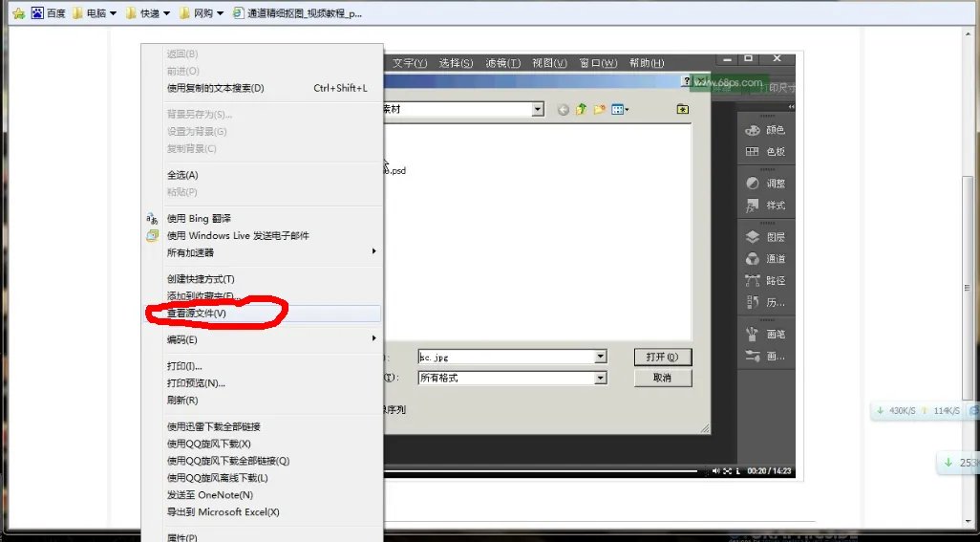Expand the 所有格式 file format dropdown
This screenshot has height=542, width=980.
click(x=601, y=378)
